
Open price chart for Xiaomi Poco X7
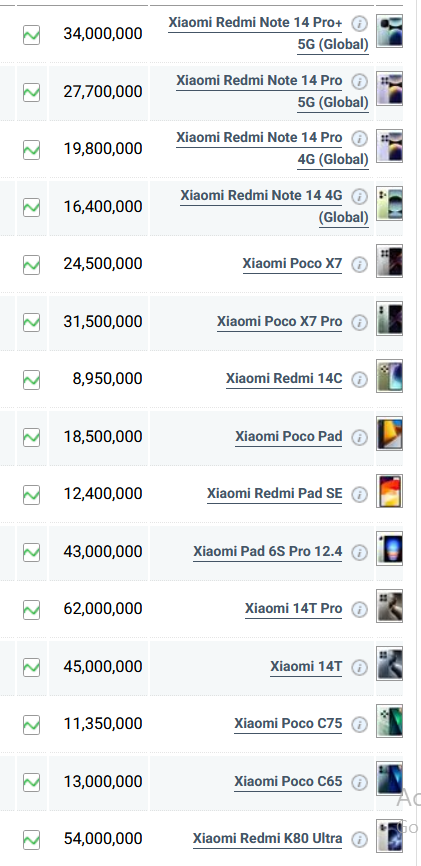click(x=31, y=265)
